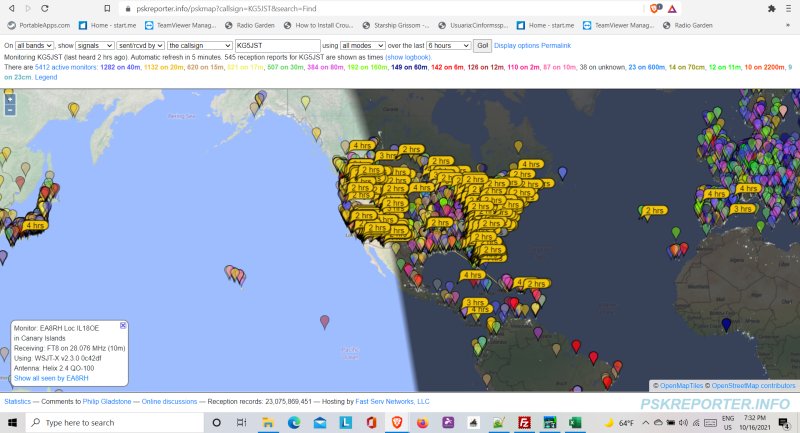Open 'How to Install Crou...' bookmark
Screen dimensions: 800x433
(318, 25)
